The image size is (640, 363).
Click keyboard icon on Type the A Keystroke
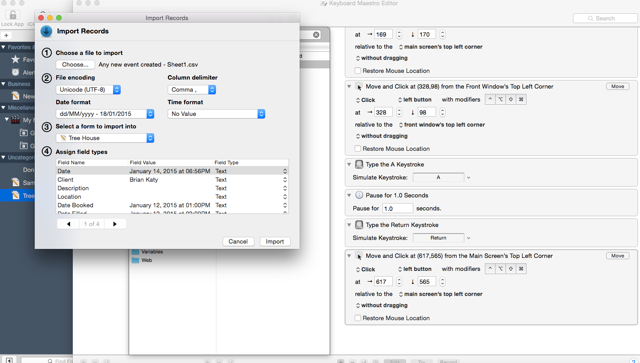359,164
